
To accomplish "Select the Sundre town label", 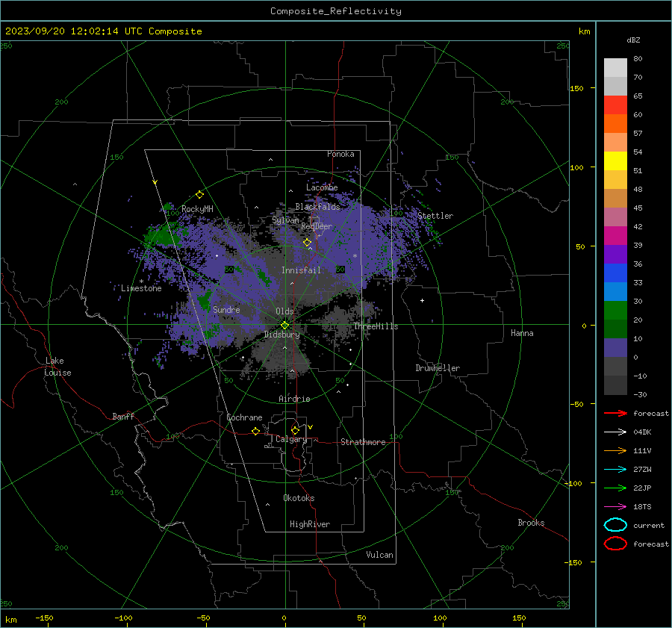I will click(x=226, y=309).
